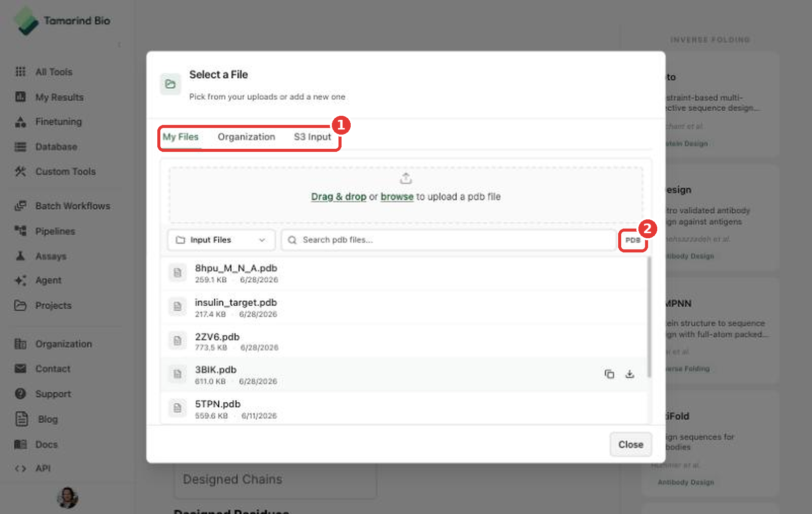Open the Contact page
This screenshot has height=514, width=812.
click(x=43, y=369)
